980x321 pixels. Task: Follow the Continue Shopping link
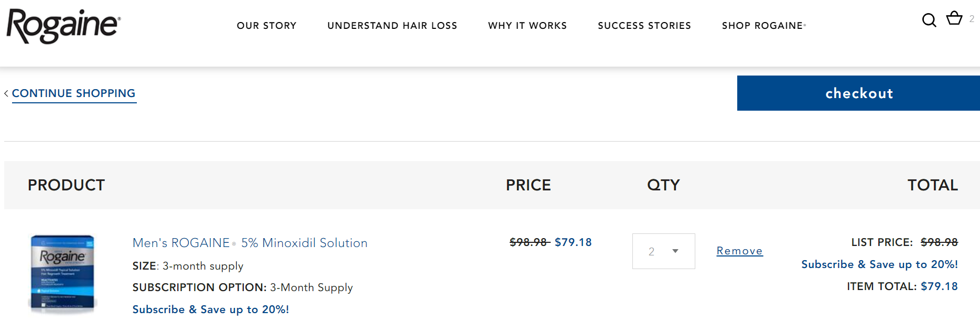pos(73,93)
